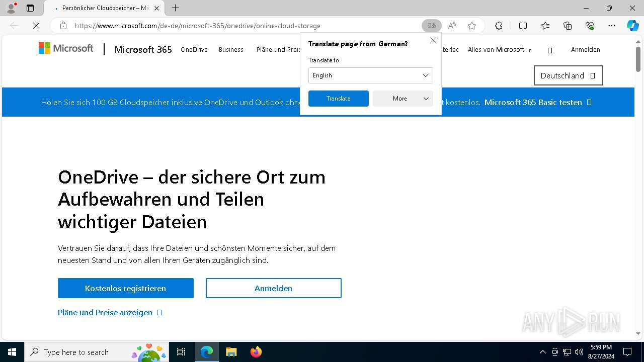644x362 pixels.
Task: Click the Translate button
Action: [x=339, y=99]
